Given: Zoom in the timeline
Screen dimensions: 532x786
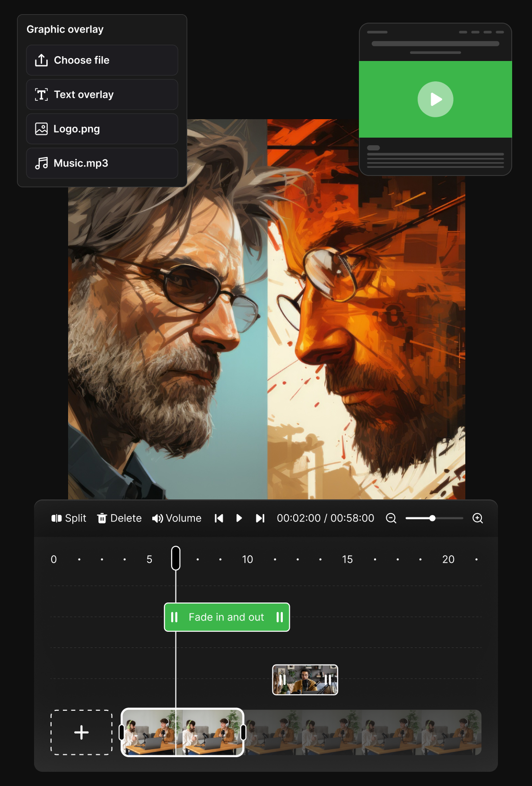Looking at the screenshot, I should (478, 518).
